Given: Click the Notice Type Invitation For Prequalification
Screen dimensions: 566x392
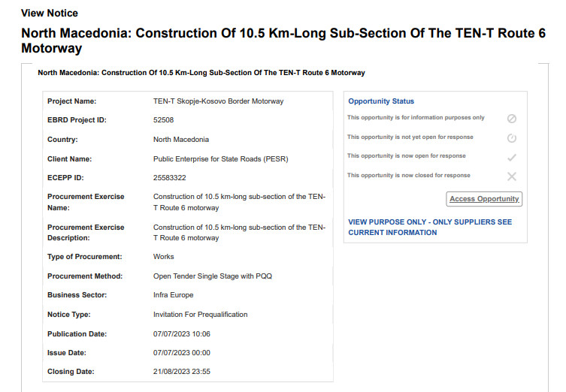Looking at the screenshot, I should (201, 315).
